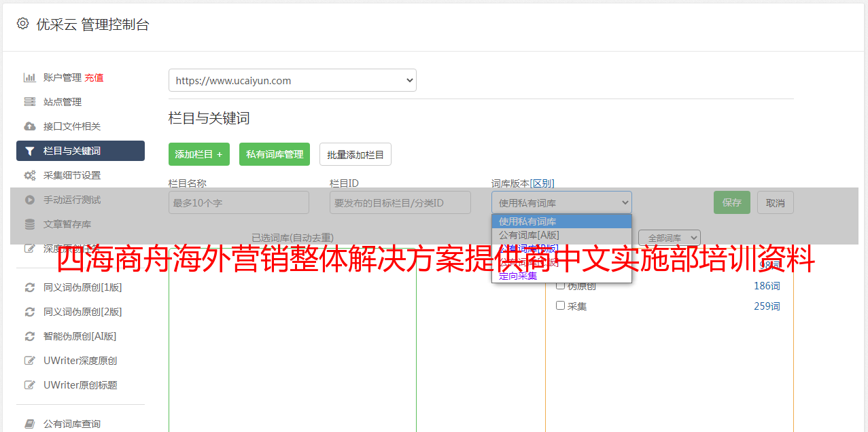
Task: Open 手动运行测试 in the sidebar
Action: [x=72, y=200]
